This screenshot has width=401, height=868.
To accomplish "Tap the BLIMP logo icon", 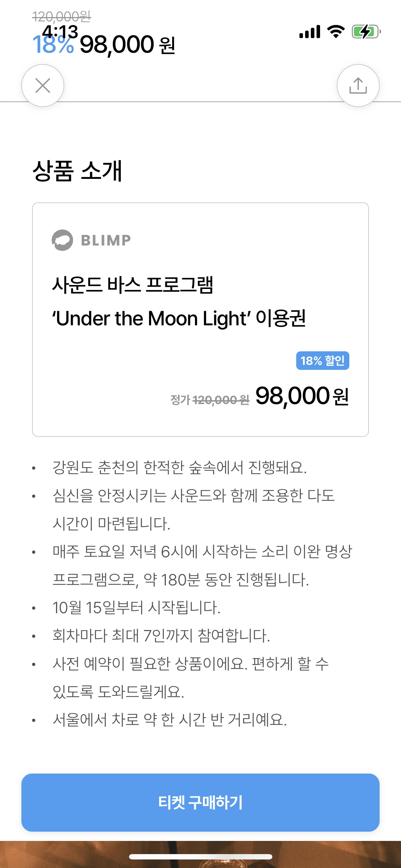I will click(62, 240).
